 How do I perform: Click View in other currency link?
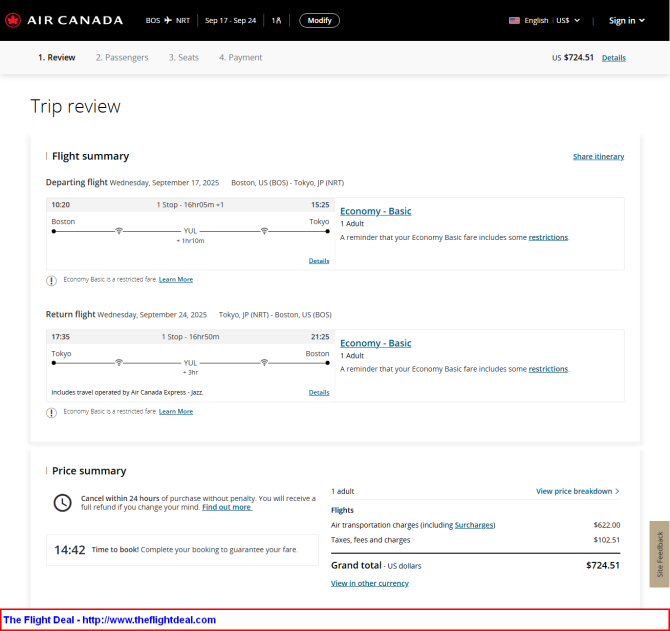click(x=370, y=583)
